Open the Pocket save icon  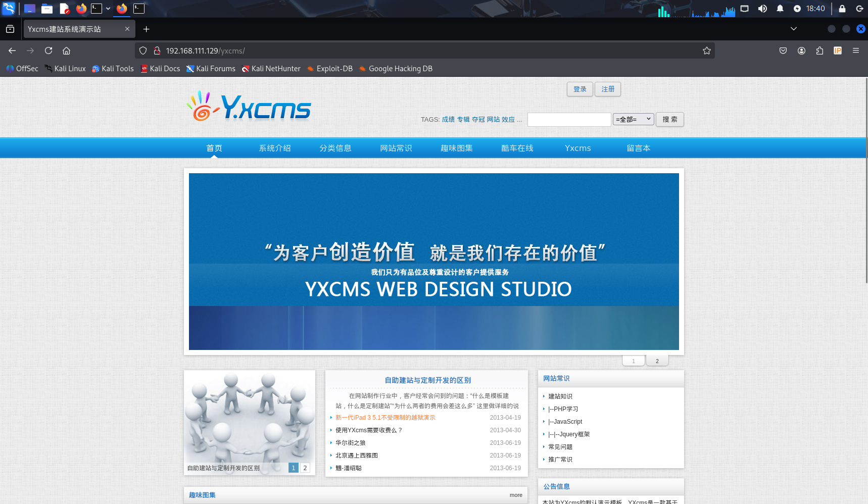pyautogui.click(x=783, y=51)
